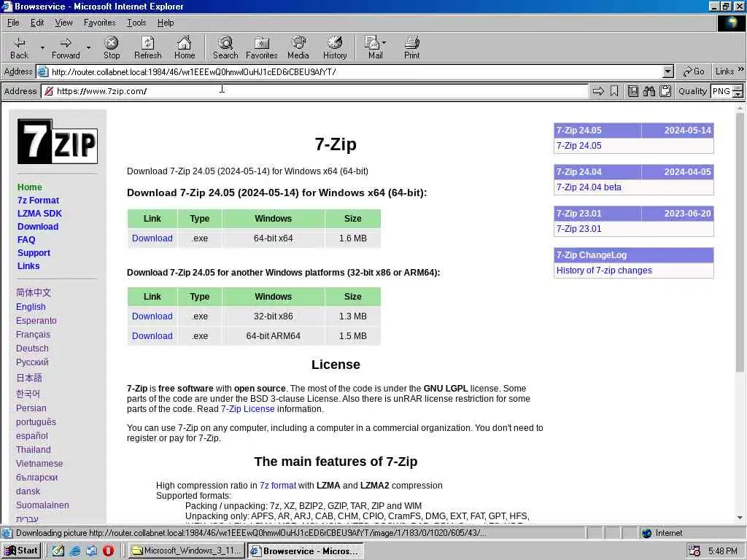
Task: Click the Browservice clipboard icon
Action: point(665,91)
